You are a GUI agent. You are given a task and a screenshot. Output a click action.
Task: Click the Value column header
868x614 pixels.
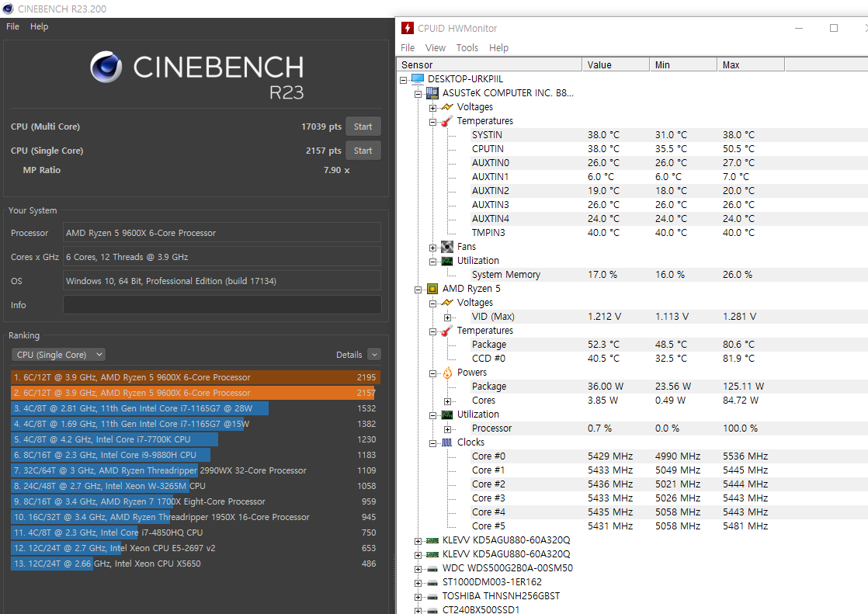[x=616, y=64]
